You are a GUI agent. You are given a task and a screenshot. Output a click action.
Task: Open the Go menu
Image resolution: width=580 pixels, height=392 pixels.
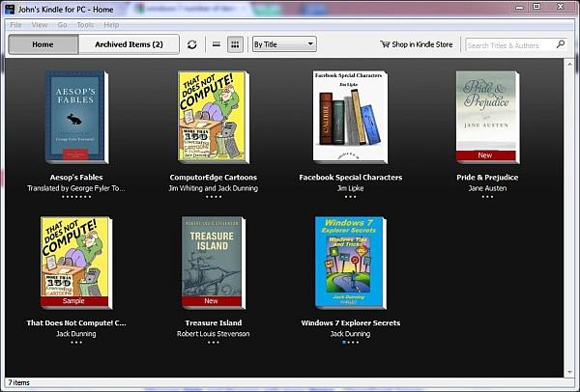tap(62, 25)
